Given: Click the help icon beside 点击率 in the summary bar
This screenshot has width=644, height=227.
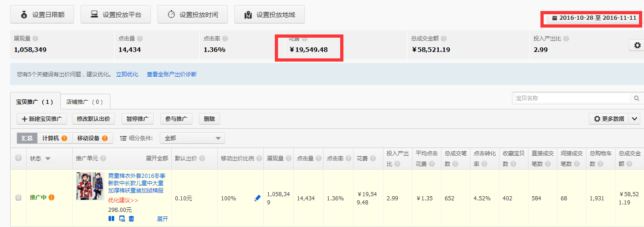Looking at the screenshot, I should 225,39.
